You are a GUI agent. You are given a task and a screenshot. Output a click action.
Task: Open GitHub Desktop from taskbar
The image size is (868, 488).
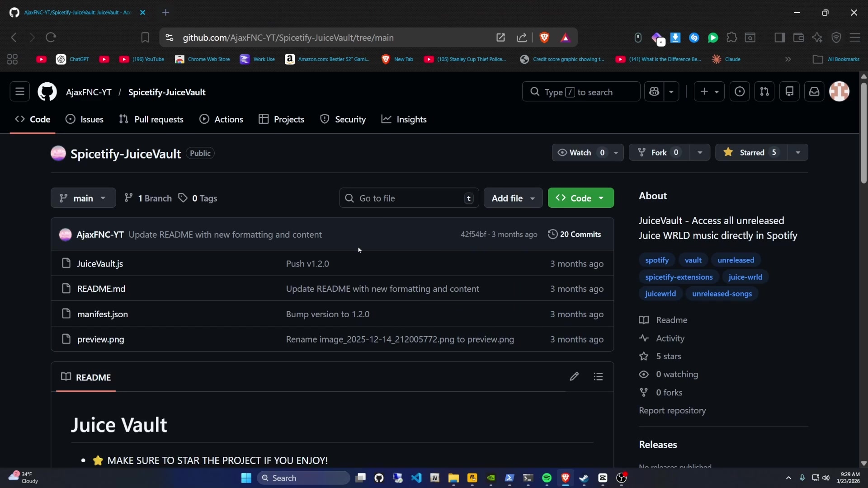379,478
